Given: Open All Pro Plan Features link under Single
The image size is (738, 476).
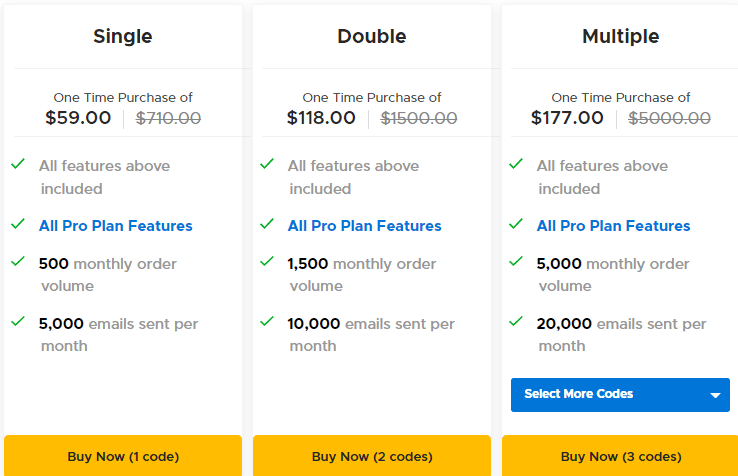Looking at the screenshot, I should coord(116,226).
